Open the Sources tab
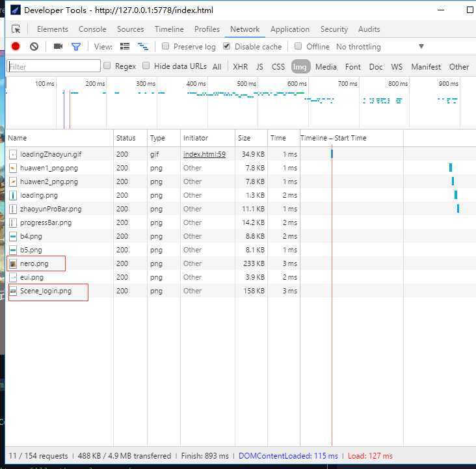Image resolution: width=476 pixels, height=469 pixels. click(131, 29)
